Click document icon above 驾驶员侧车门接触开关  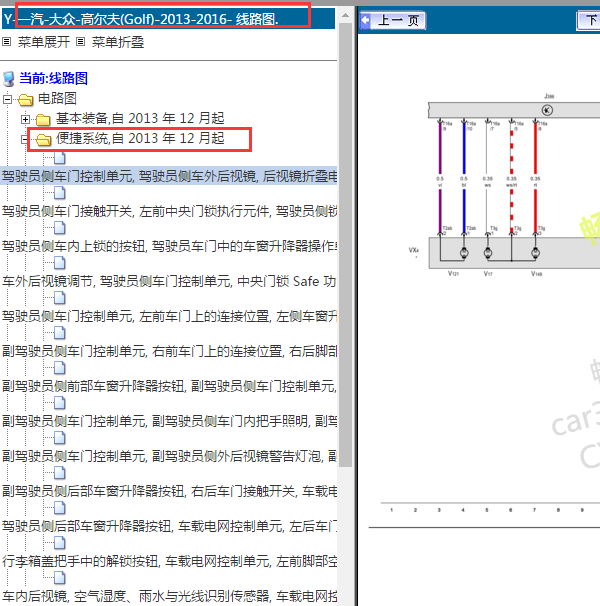point(60,193)
